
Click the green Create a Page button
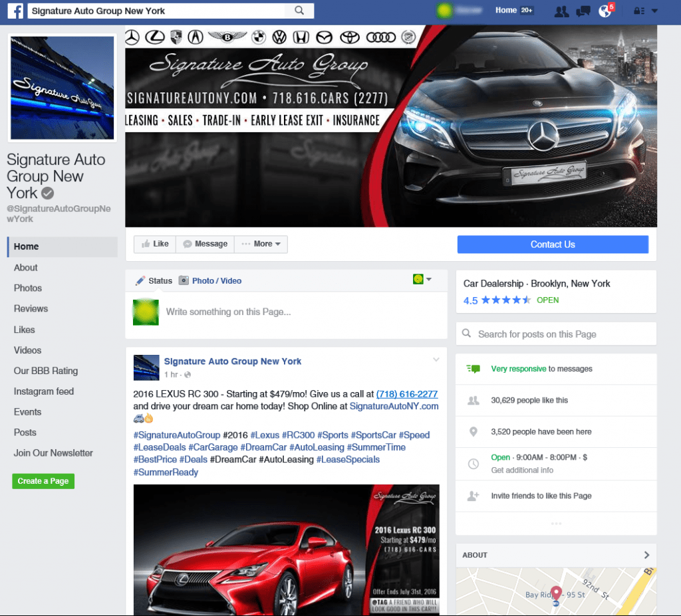pyautogui.click(x=43, y=481)
